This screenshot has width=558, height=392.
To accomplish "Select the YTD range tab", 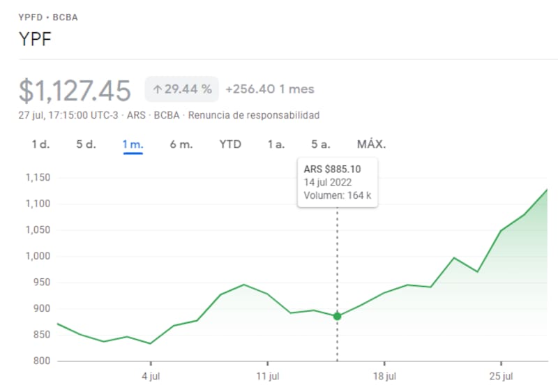I will [x=230, y=144].
